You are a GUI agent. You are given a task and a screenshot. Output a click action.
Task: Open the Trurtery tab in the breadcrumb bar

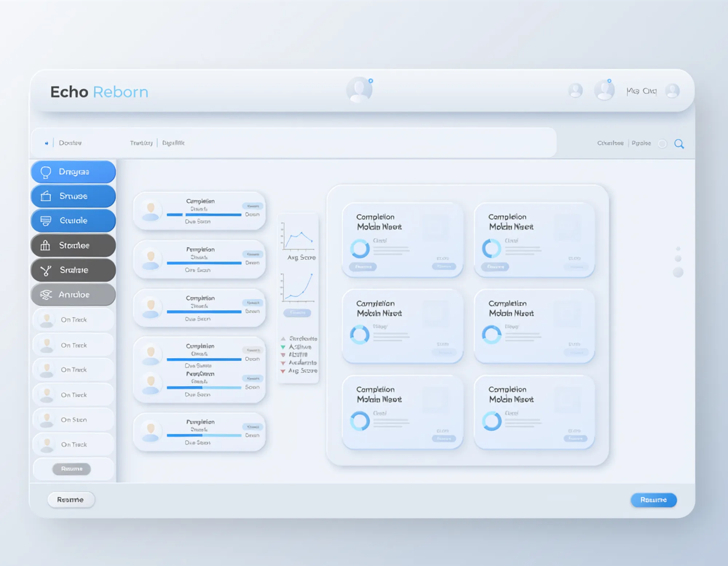pyautogui.click(x=141, y=143)
